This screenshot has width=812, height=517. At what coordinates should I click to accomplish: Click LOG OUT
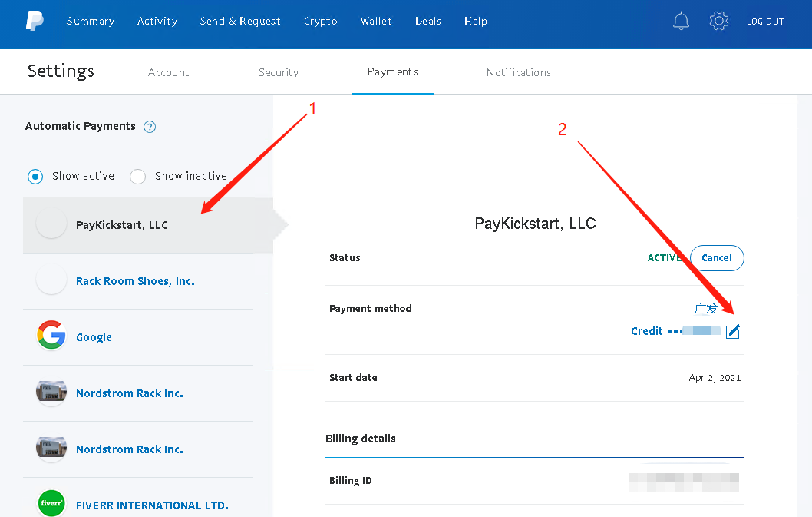pos(765,21)
